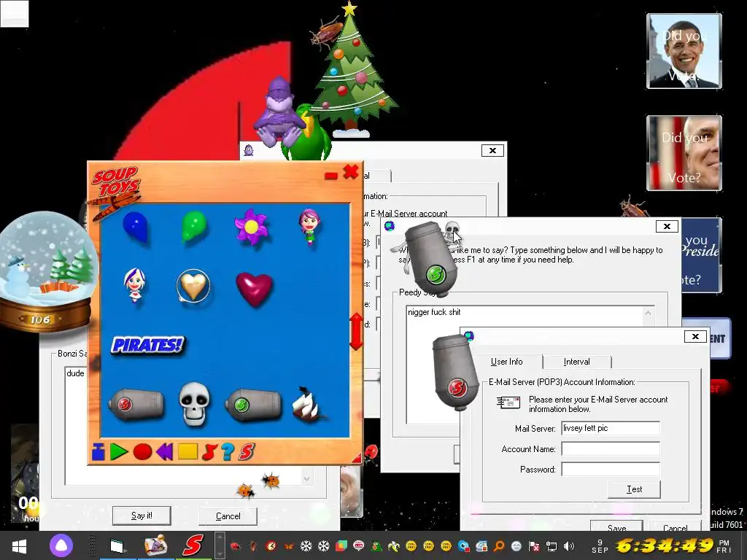Click the yellow stop square in Soup Toys
747x560 pixels.
tap(187, 451)
